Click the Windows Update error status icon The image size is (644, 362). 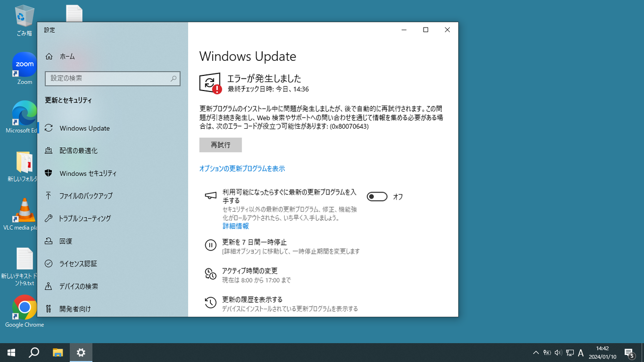[x=210, y=83]
